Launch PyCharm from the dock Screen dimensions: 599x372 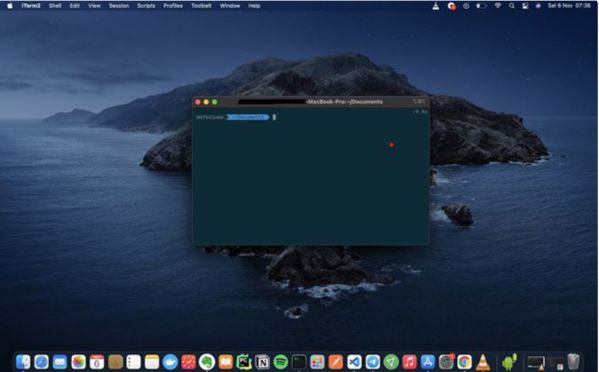point(244,361)
